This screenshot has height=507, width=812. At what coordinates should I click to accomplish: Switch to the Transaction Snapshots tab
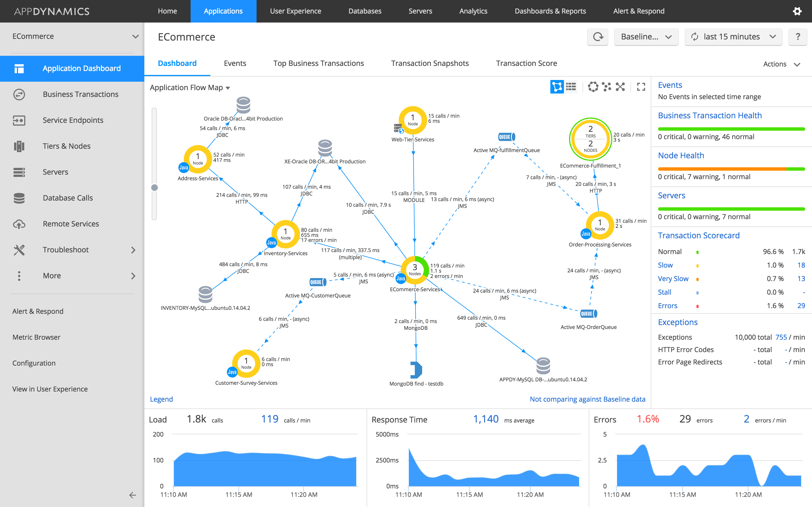click(430, 63)
